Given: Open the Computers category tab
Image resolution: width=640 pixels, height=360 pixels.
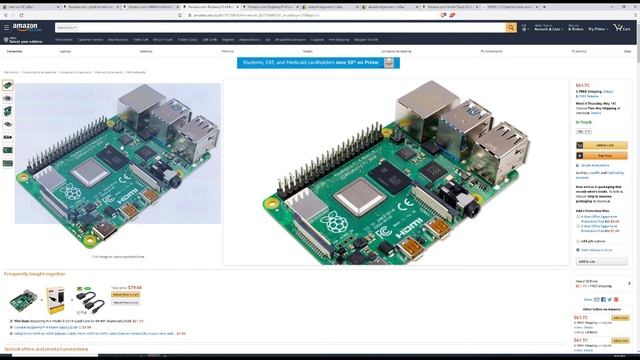Looking at the screenshot, I should [15, 51].
